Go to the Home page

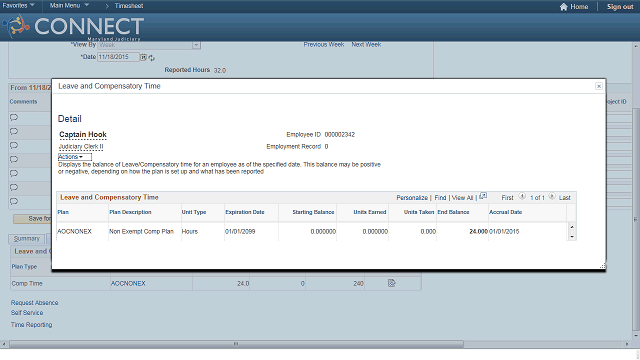coord(574,7)
